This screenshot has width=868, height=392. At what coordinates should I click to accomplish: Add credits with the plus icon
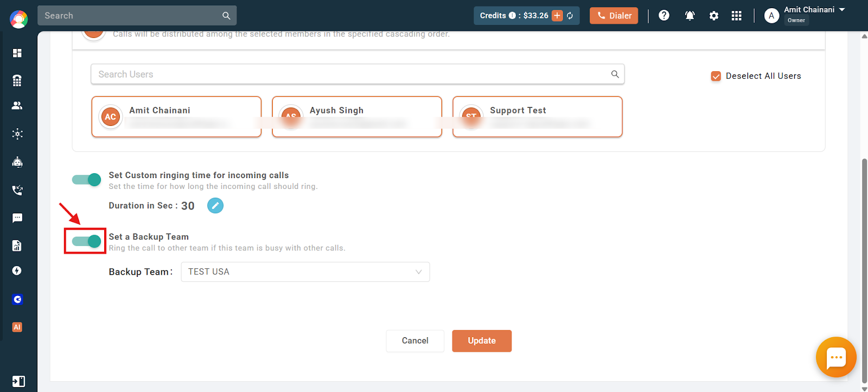point(557,16)
